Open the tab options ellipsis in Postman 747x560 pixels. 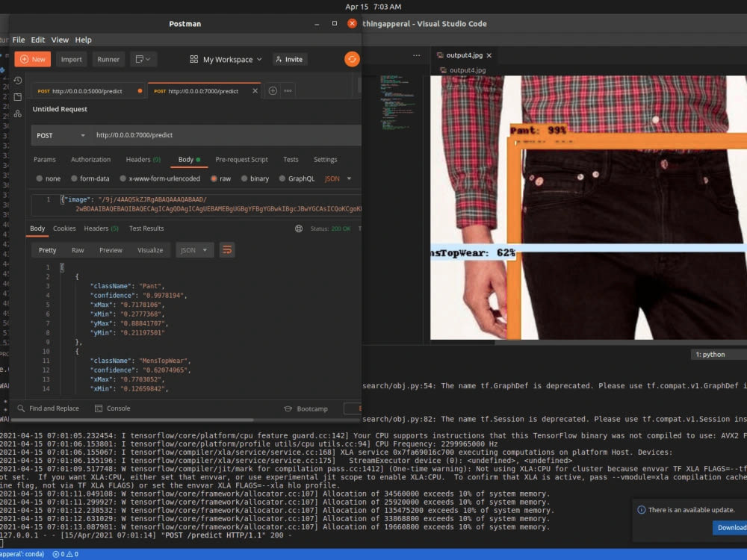[x=288, y=90]
